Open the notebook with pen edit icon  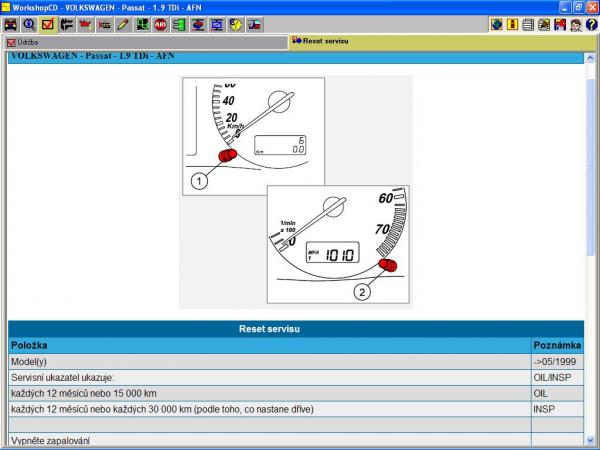pos(544,24)
